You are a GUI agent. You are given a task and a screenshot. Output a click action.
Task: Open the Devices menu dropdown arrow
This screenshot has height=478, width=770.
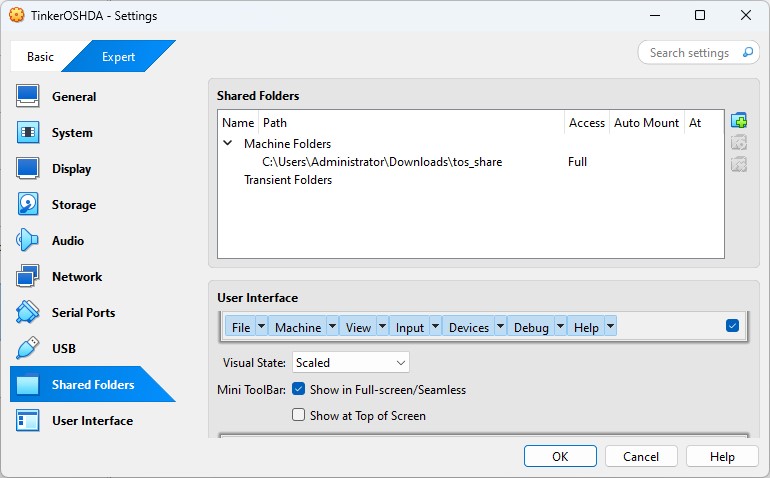pos(500,326)
